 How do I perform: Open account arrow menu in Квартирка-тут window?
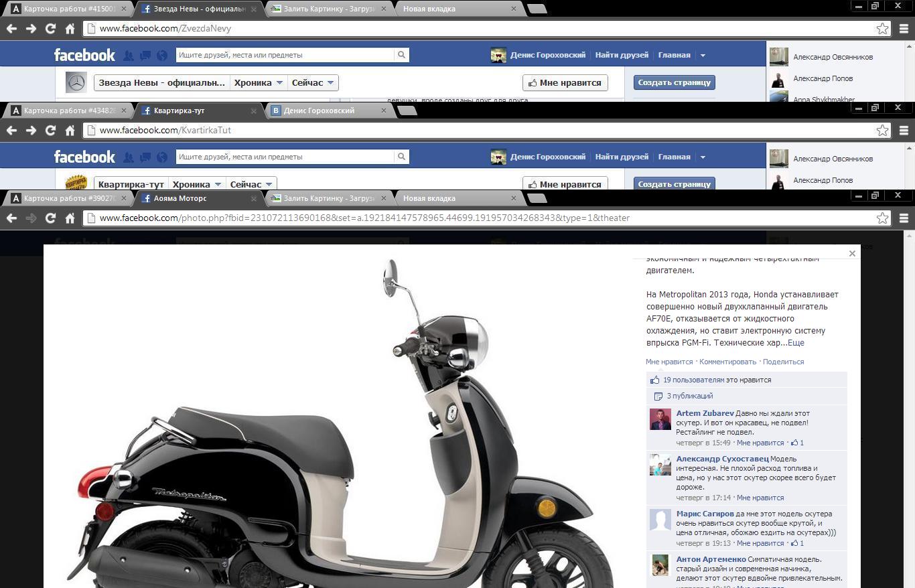coord(703,157)
